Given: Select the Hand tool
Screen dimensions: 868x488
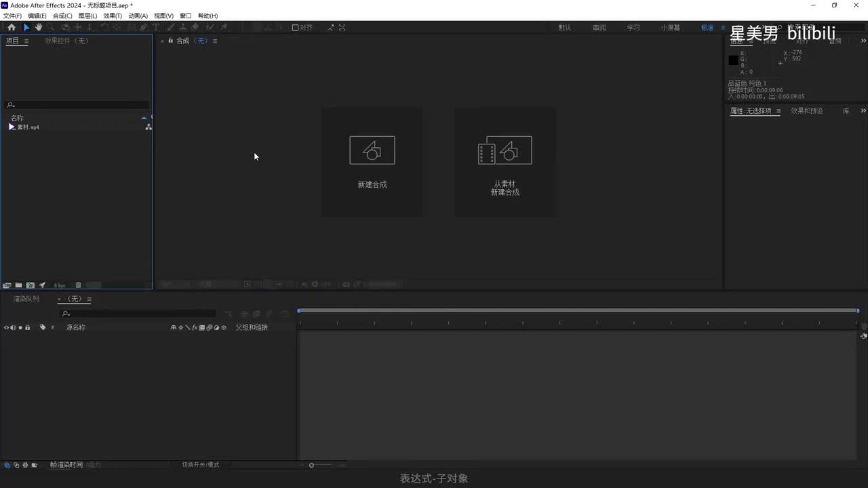Looking at the screenshot, I should tap(39, 28).
